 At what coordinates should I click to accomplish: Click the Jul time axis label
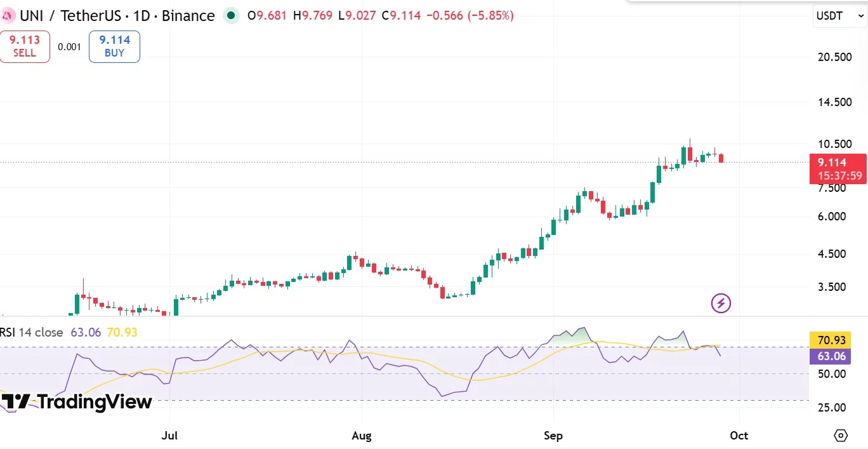click(169, 436)
